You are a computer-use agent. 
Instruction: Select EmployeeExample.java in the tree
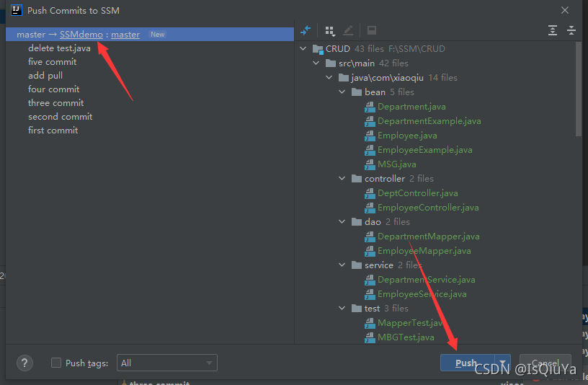(x=425, y=150)
